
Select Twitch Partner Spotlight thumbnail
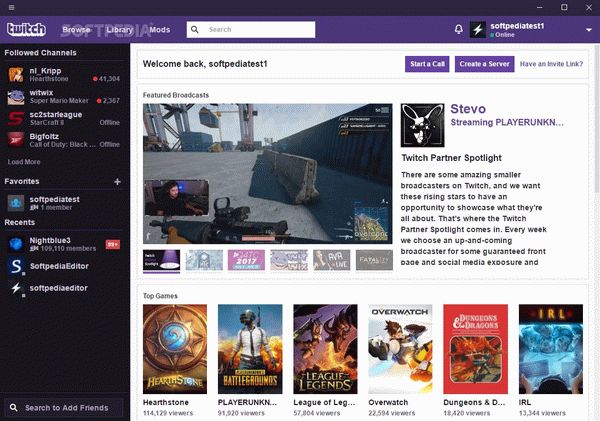pyautogui.click(x=161, y=260)
